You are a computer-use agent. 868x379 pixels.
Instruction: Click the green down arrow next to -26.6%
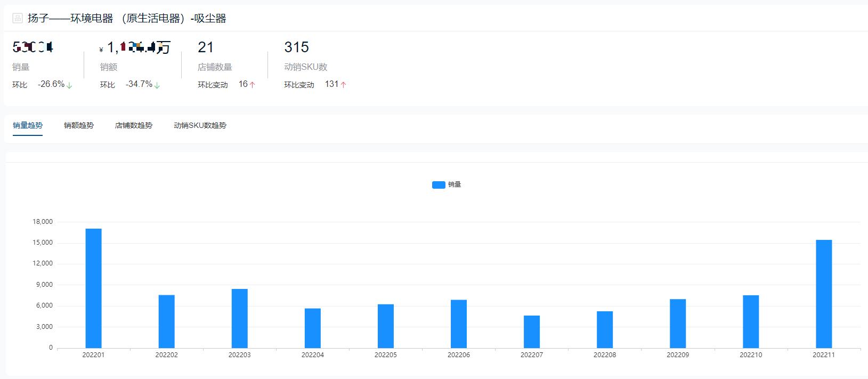coord(69,85)
